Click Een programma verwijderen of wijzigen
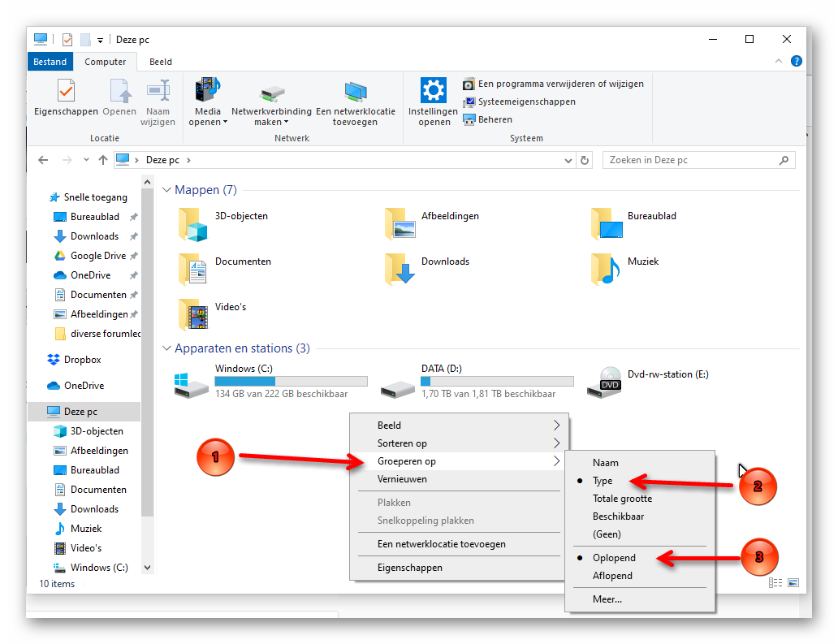Image resolution: width=838 pixels, height=644 pixels. [560, 84]
